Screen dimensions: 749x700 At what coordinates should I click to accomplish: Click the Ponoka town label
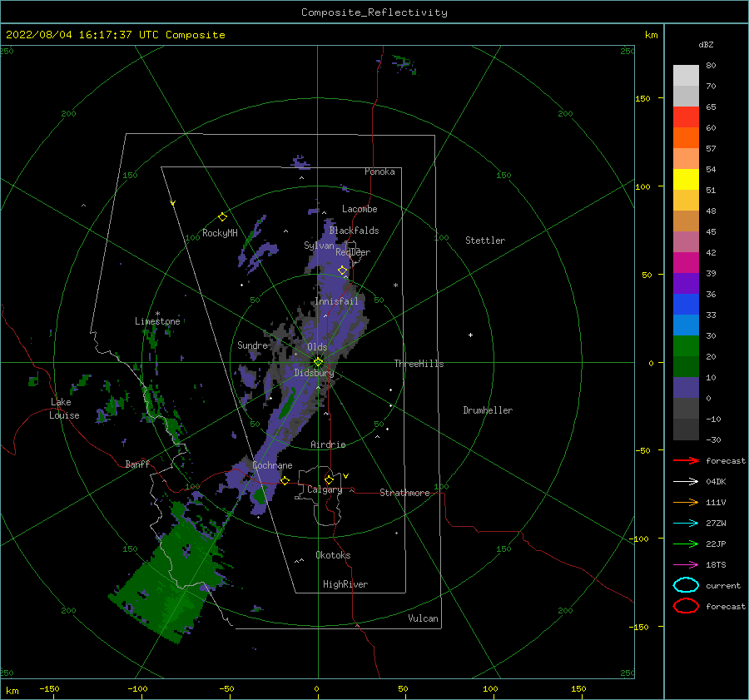379,171
